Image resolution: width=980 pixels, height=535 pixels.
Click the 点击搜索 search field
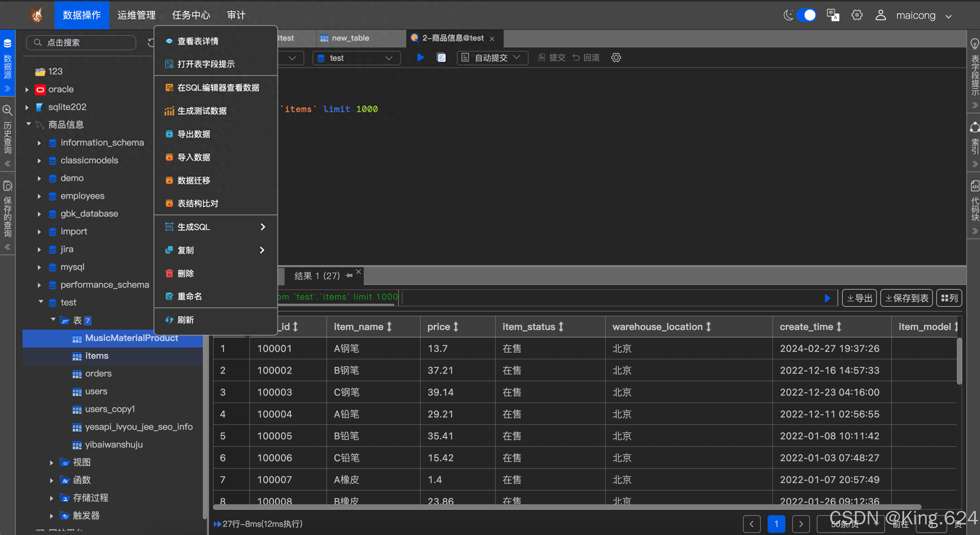click(81, 43)
